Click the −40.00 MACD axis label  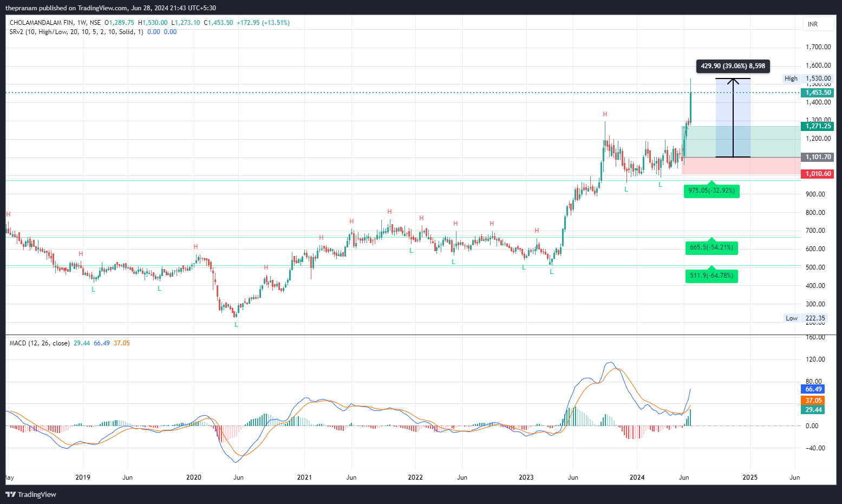815,448
